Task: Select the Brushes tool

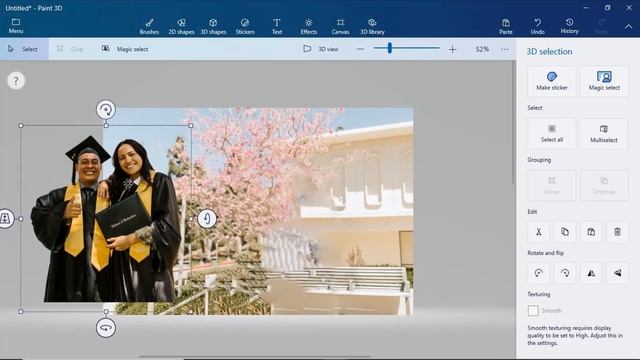Action: click(149, 26)
